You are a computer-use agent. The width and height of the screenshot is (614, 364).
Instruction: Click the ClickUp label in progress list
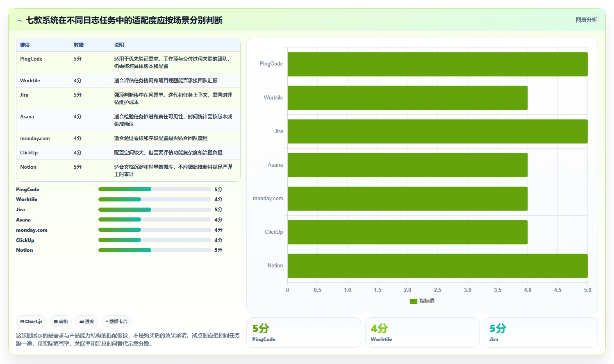point(25,240)
